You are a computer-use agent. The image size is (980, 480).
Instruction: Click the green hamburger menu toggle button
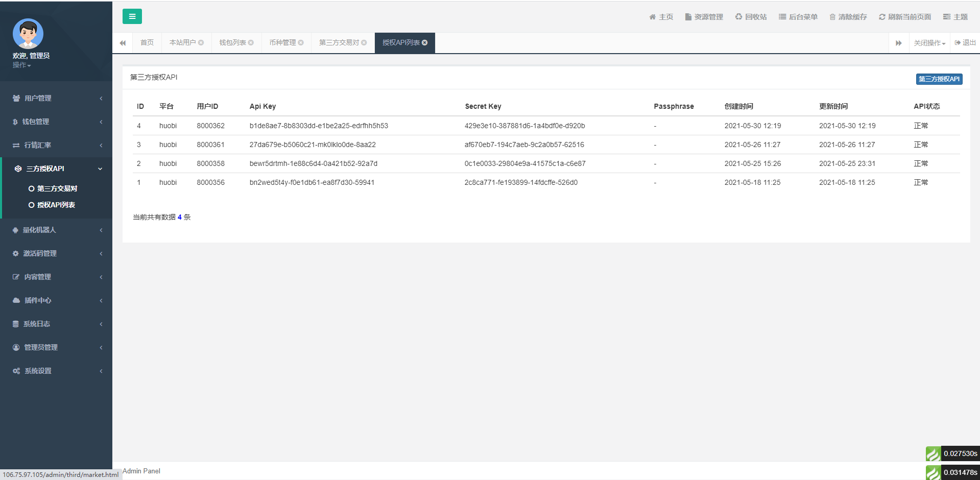(132, 16)
